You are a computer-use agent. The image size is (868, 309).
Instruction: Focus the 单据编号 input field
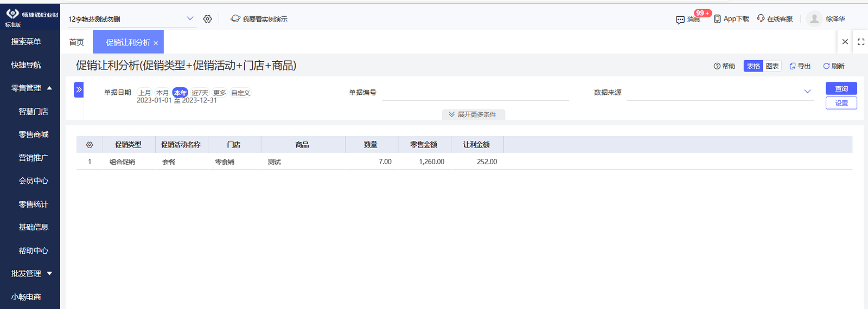point(475,93)
